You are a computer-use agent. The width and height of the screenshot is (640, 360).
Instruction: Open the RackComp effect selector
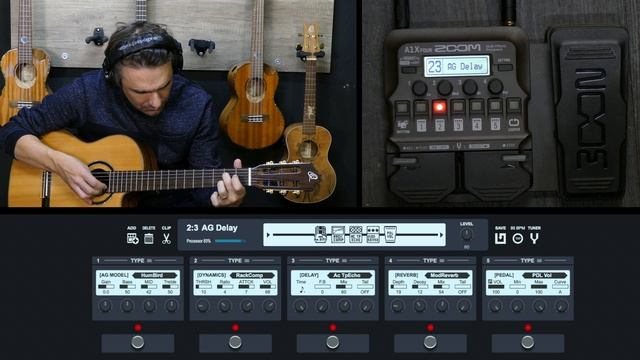[x=252, y=275]
